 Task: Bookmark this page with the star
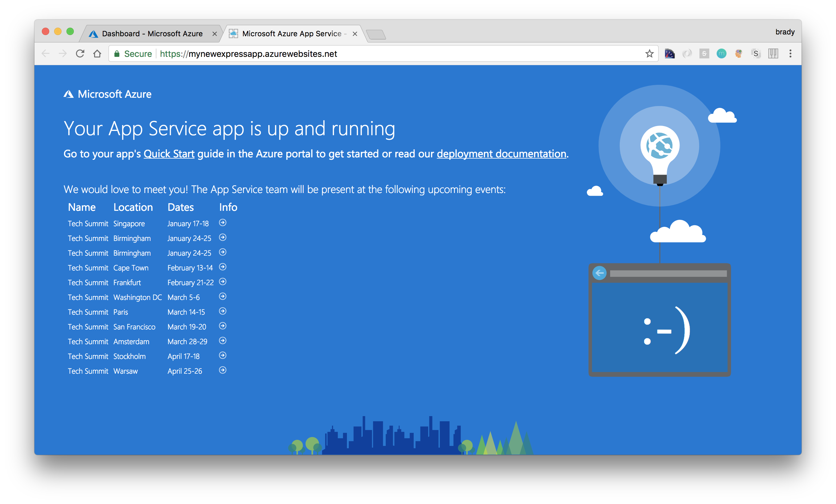(x=649, y=53)
